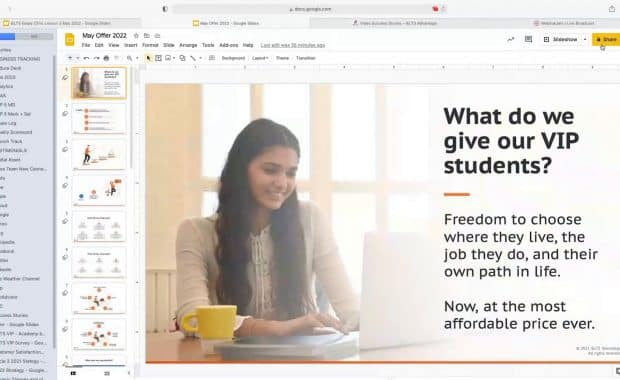The width and height of the screenshot is (620, 380).
Task: Click the move-to-folder icon beside title
Action: 147,36
